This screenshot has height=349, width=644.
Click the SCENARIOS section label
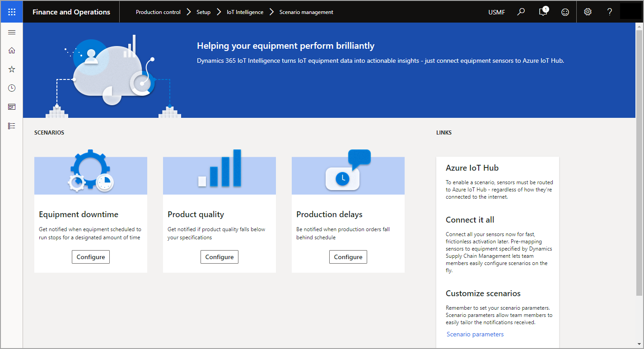(49, 133)
